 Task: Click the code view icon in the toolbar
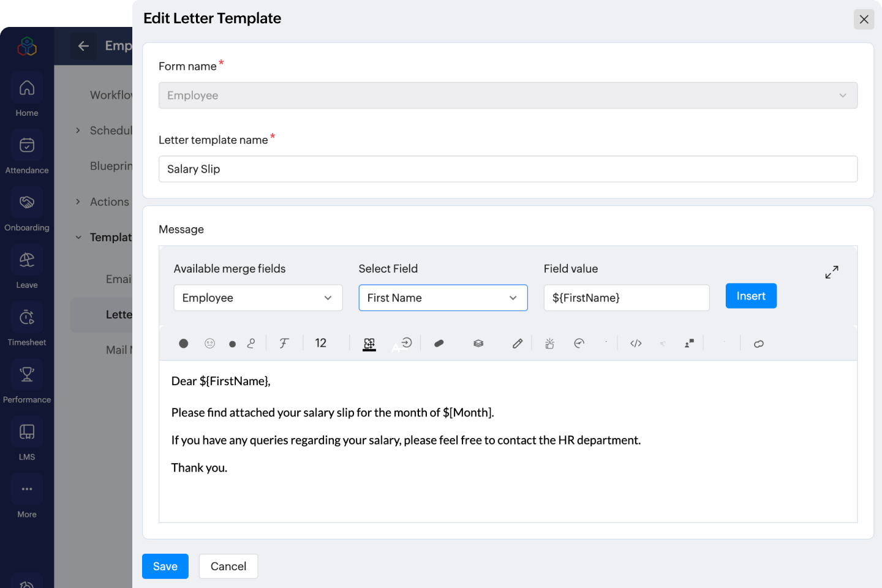pos(636,344)
